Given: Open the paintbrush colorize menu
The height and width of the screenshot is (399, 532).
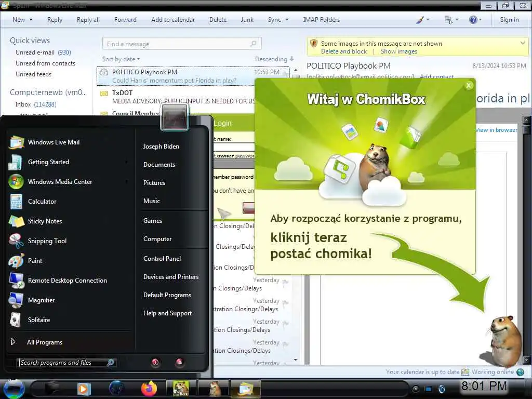Looking at the screenshot, I should [x=423, y=20].
